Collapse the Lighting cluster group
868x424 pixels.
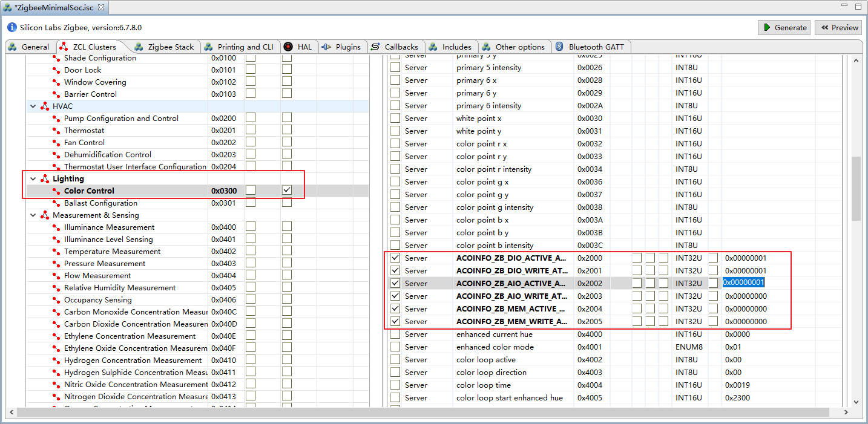pos(33,179)
